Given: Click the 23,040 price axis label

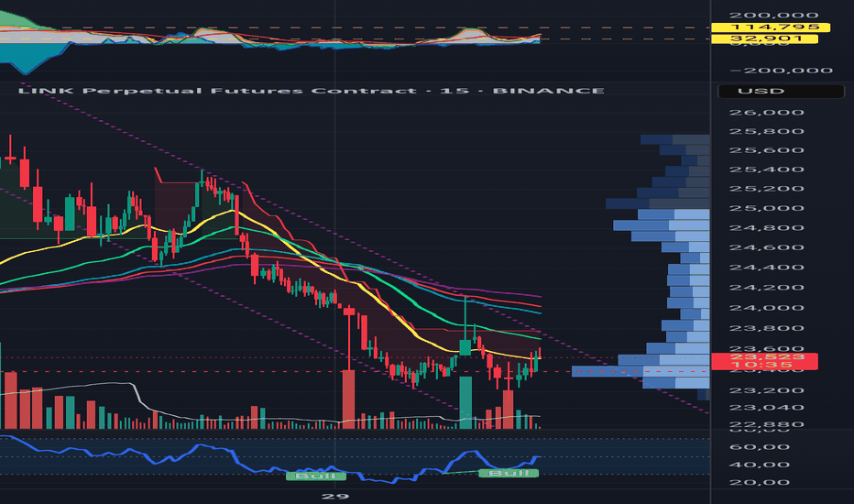Looking at the screenshot, I should tap(767, 408).
